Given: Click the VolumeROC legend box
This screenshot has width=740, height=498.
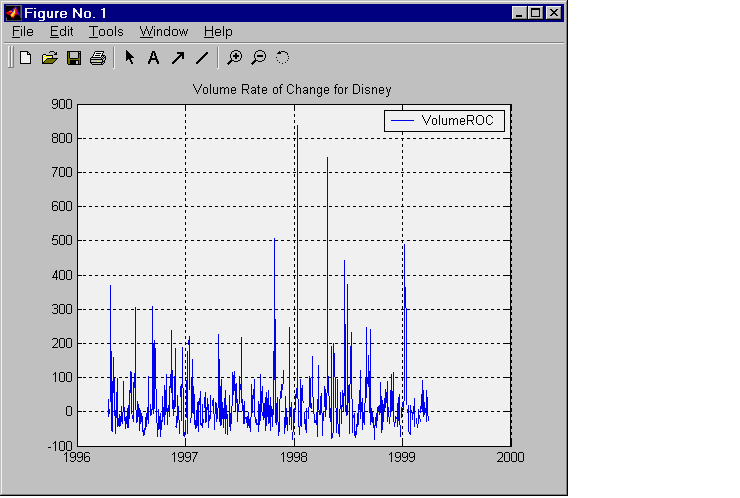Looking at the screenshot, I should point(445,120).
